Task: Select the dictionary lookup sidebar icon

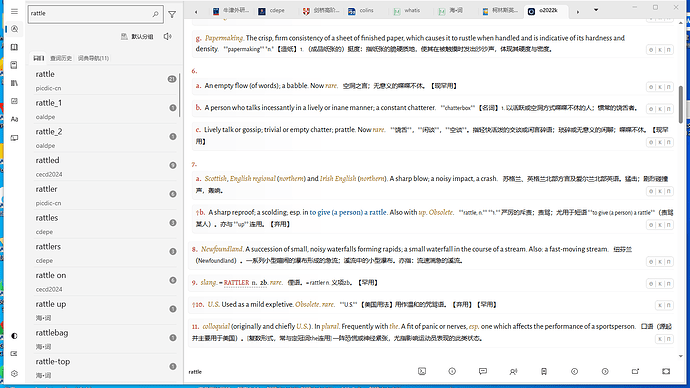Action: tap(14, 29)
